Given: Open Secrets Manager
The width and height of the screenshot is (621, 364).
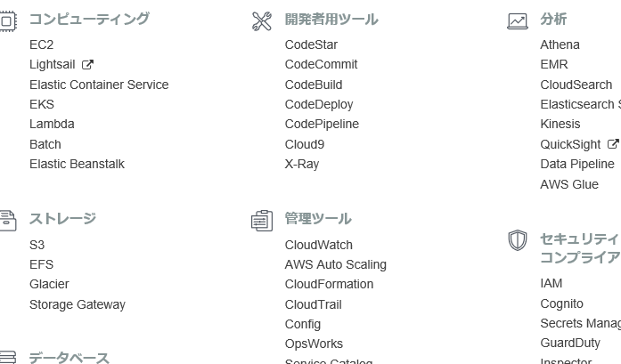Looking at the screenshot, I should click(x=581, y=323).
